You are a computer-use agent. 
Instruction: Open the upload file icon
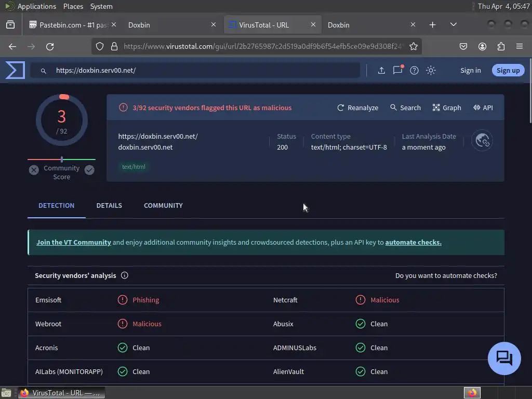381,70
